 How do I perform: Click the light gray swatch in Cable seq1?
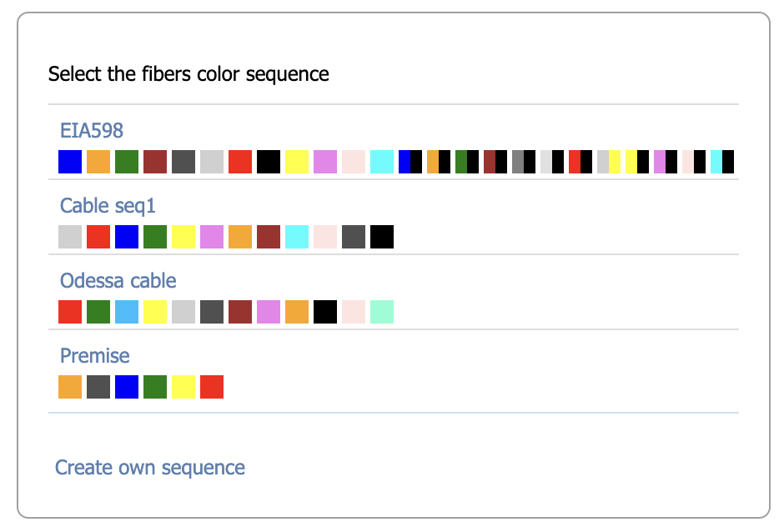coord(70,237)
